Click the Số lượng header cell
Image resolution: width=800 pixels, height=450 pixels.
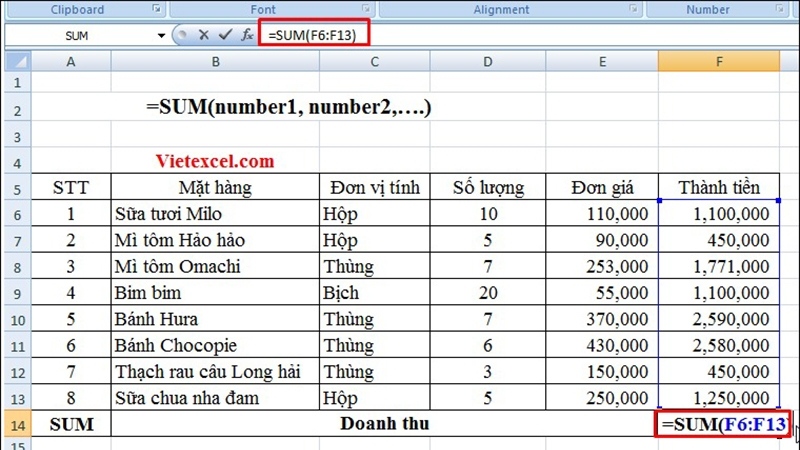pos(488,187)
